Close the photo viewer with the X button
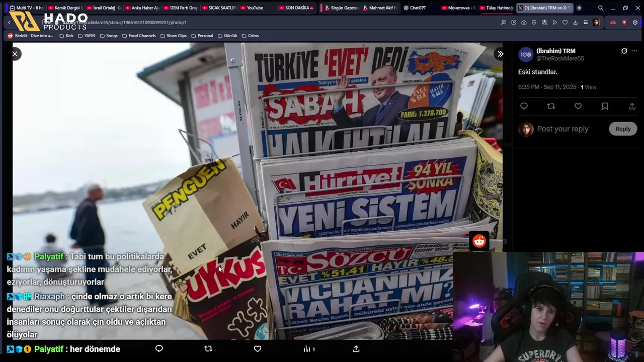644x362 pixels. coord(15,54)
